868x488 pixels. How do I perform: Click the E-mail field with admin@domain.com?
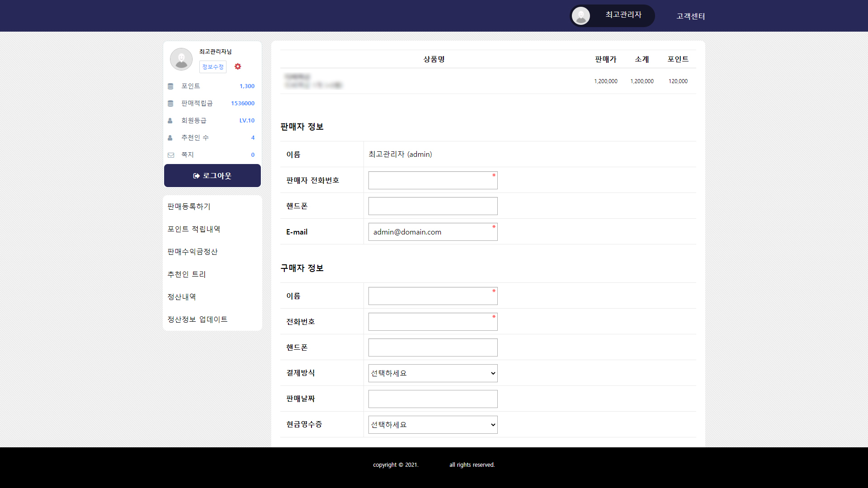[x=433, y=232]
